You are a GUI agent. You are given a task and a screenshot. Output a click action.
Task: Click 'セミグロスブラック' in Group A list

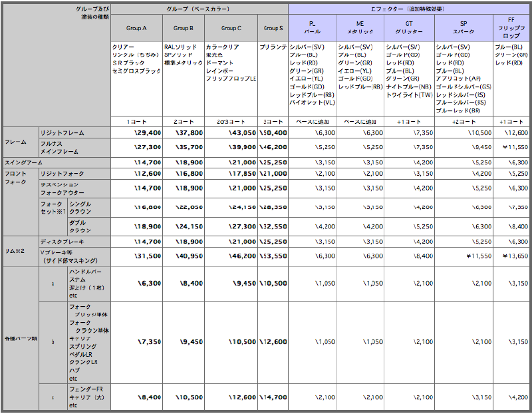pos(136,71)
